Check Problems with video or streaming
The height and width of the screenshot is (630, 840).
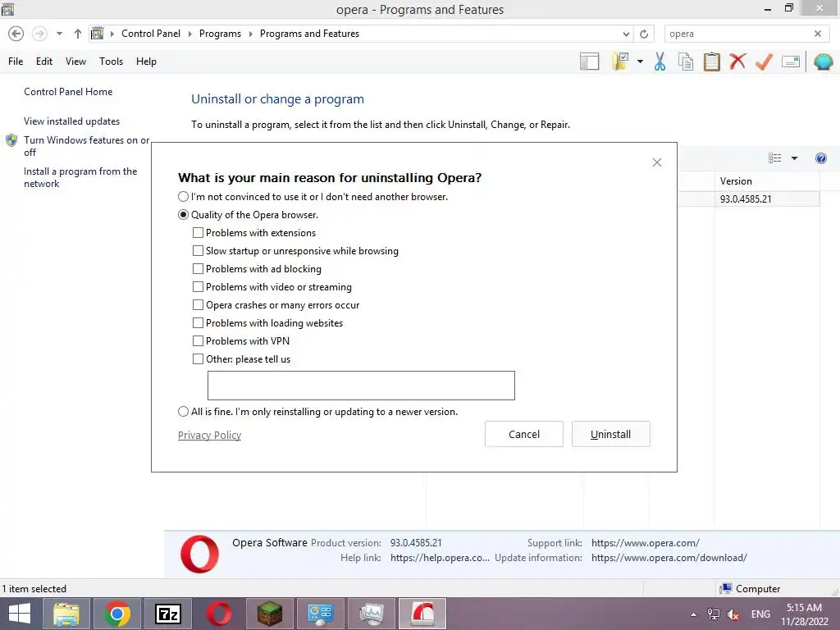pyautogui.click(x=198, y=286)
